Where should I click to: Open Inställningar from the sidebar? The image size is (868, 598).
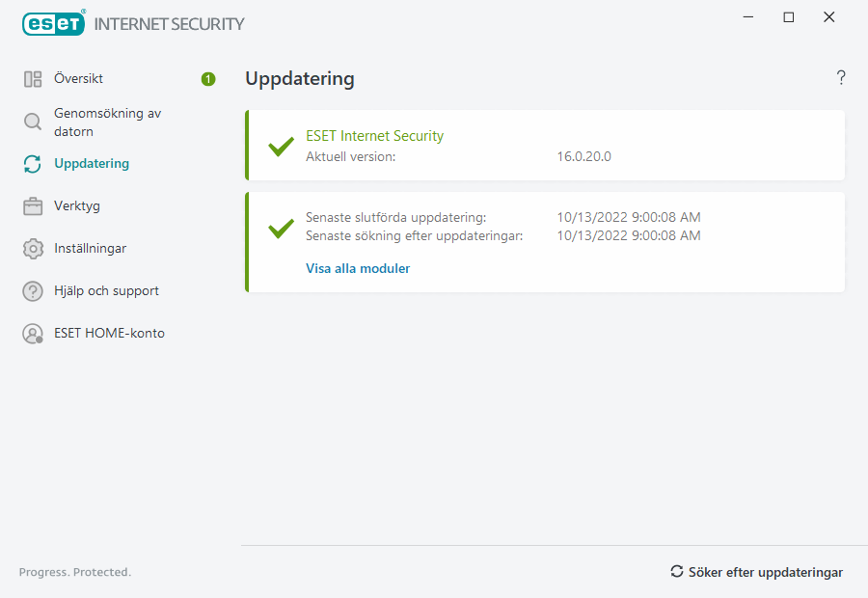91,249
